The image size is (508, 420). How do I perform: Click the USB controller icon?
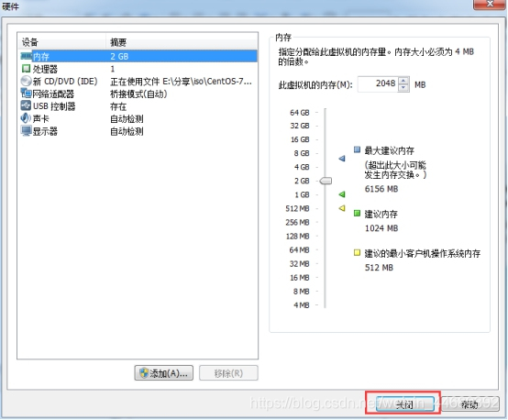pos(26,106)
